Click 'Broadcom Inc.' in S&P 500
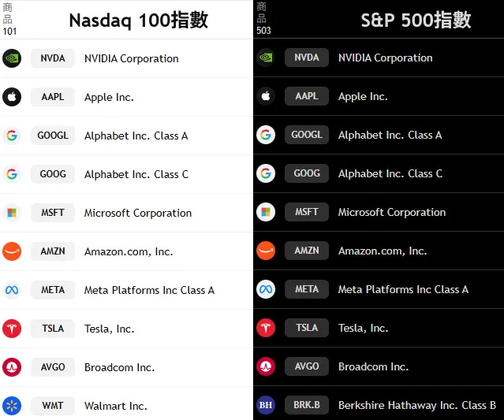 pos(374,366)
